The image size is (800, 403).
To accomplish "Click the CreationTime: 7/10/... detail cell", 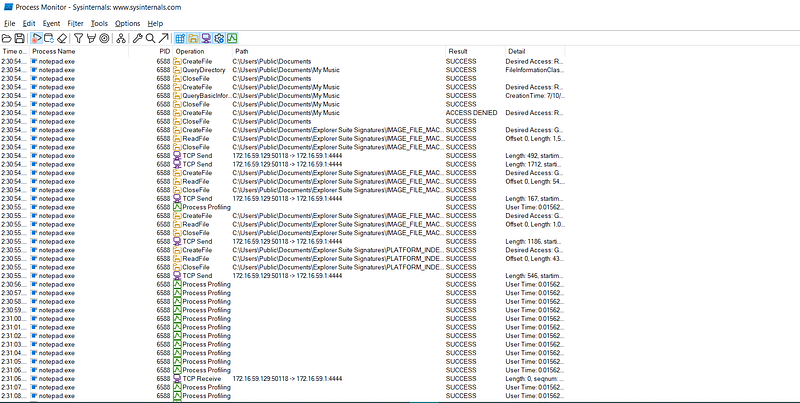I will (535, 95).
